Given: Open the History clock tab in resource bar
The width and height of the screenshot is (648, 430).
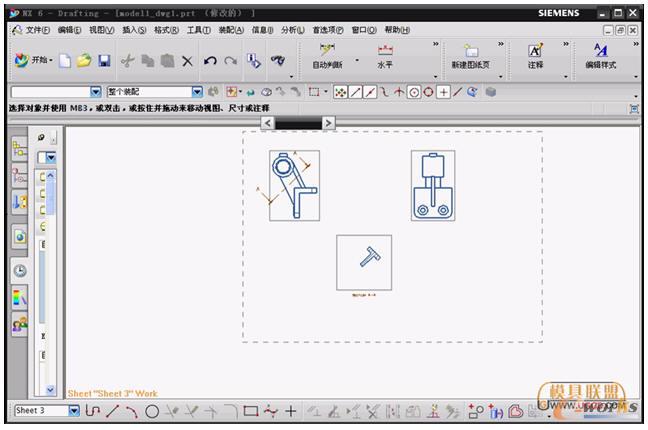Looking at the screenshot, I should tap(19, 270).
